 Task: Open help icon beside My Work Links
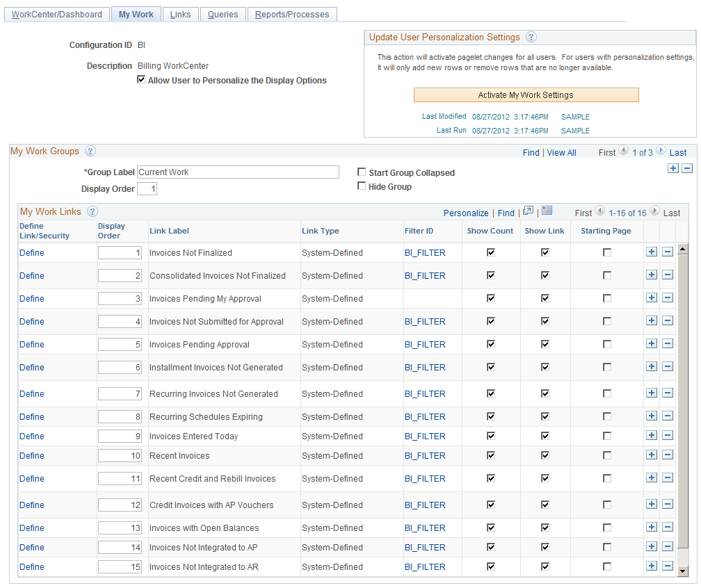click(92, 211)
